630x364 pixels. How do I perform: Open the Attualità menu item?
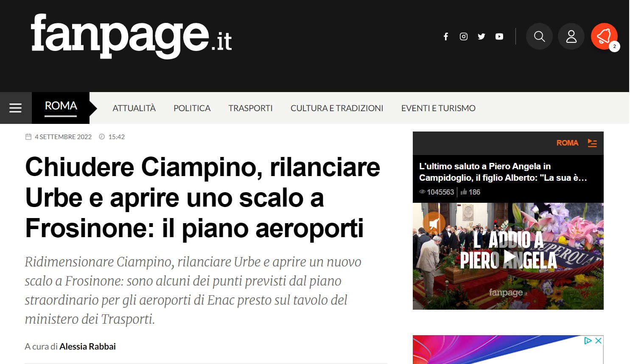(134, 108)
